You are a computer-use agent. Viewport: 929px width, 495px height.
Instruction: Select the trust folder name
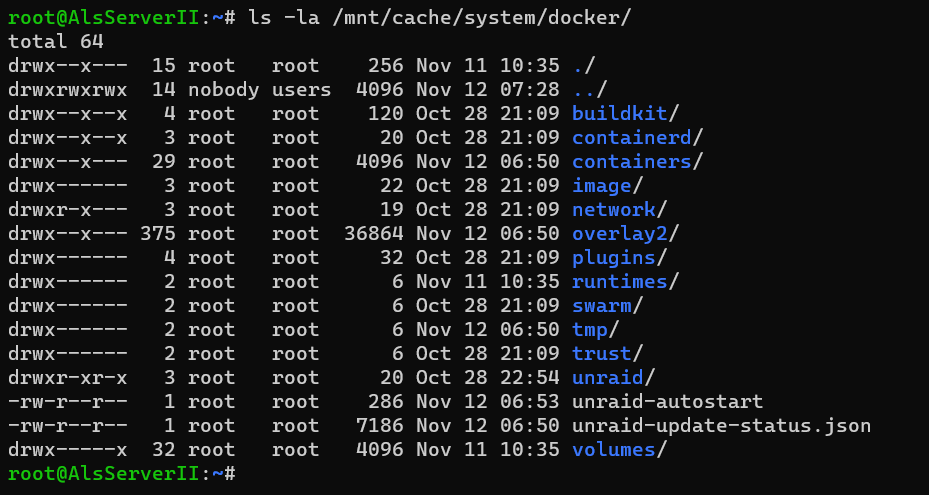click(602, 353)
